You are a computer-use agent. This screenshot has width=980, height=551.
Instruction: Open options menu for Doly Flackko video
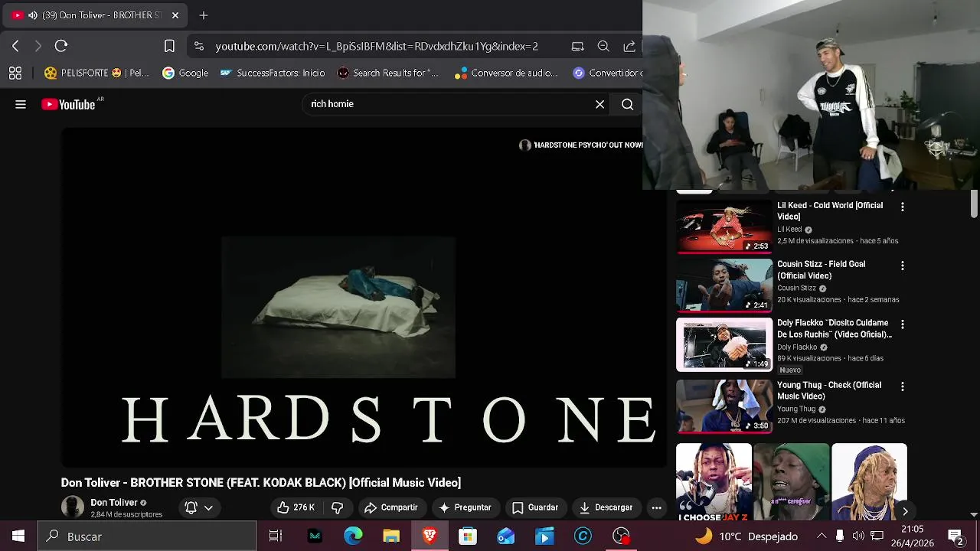tap(902, 324)
